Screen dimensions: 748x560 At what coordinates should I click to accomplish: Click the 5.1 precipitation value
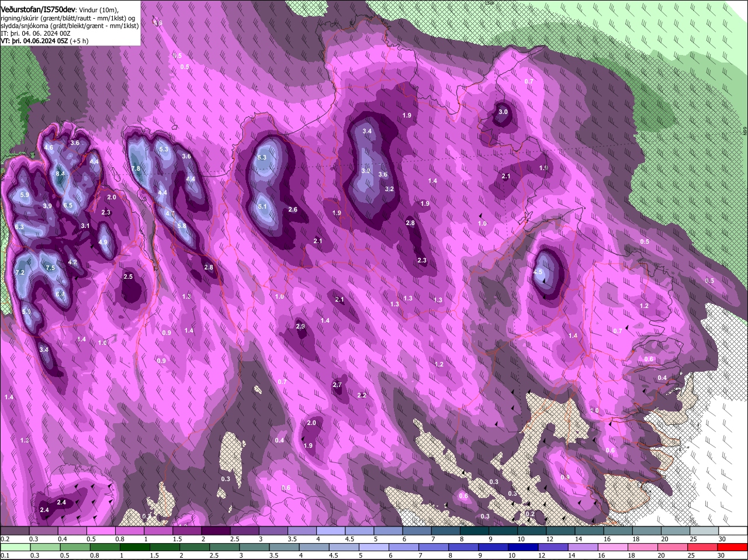coord(262,206)
